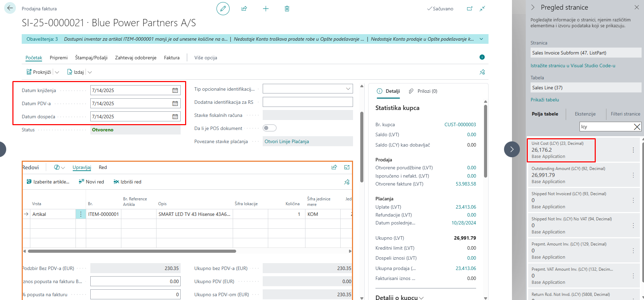Viewport: 644px width, 300px height.
Task: Click the Dodatna identifikacija za RS field
Action: (x=308, y=102)
